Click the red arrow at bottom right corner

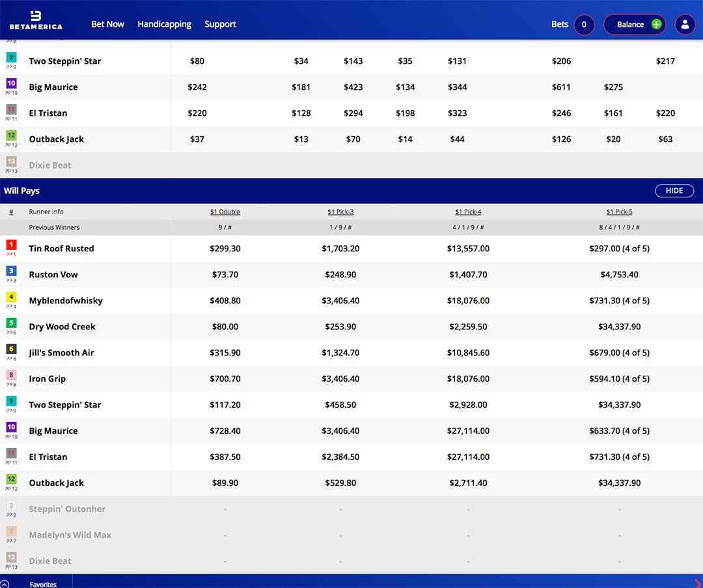[698, 583]
